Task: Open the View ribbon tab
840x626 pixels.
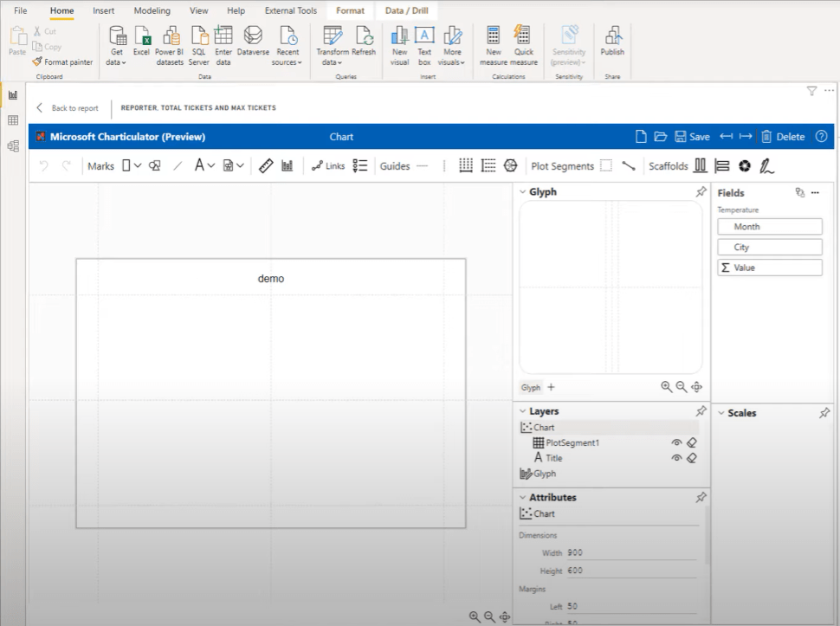Action: [199, 10]
